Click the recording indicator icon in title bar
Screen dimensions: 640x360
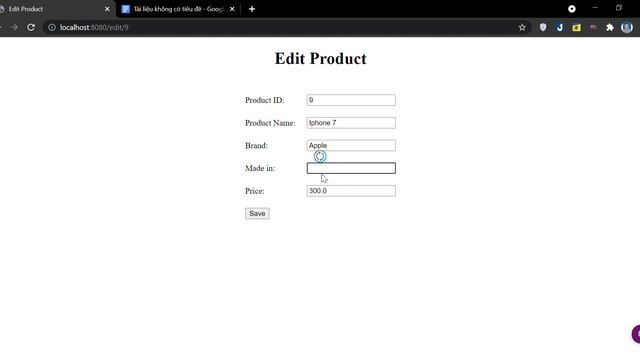(572, 9)
